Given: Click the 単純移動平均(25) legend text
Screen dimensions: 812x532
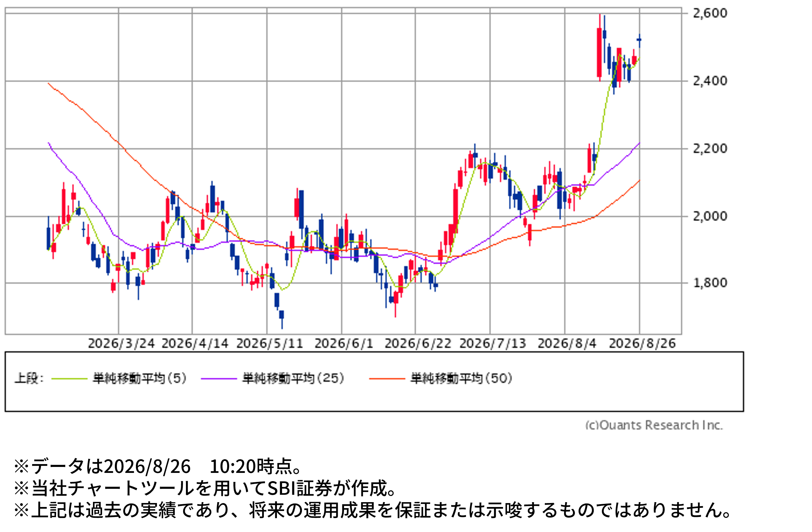Looking at the screenshot, I should [x=293, y=379].
